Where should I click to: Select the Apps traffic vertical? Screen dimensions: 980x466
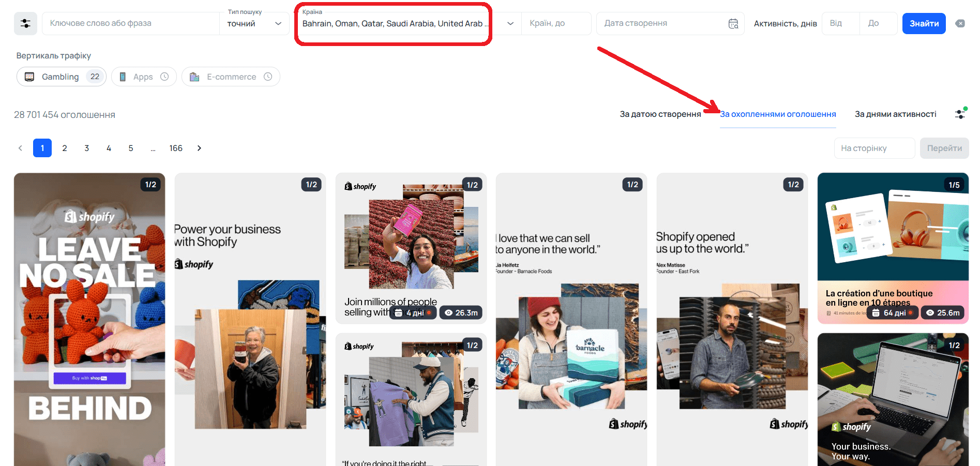pyautogui.click(x=144, y=77)
